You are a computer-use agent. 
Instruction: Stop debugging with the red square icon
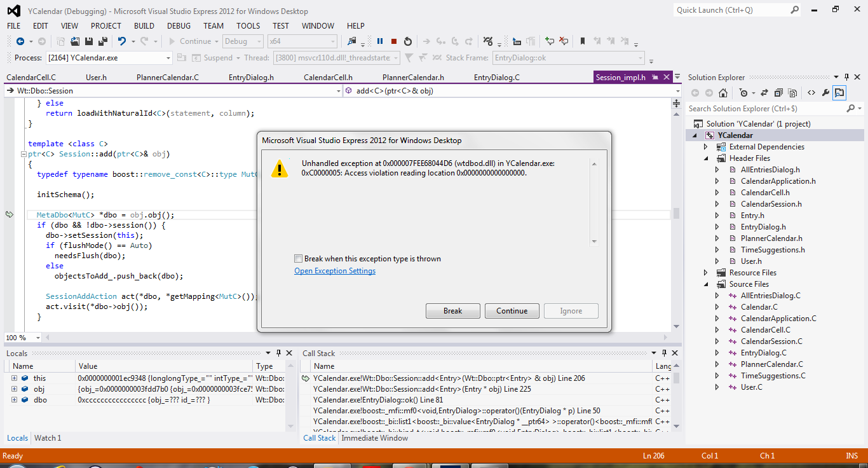394,41
